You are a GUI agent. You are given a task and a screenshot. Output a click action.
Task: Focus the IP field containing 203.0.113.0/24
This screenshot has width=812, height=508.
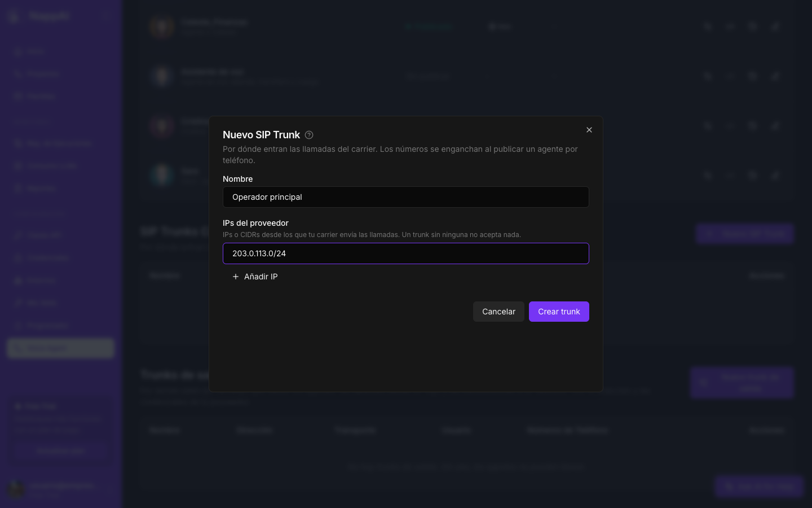coord(406,253)
